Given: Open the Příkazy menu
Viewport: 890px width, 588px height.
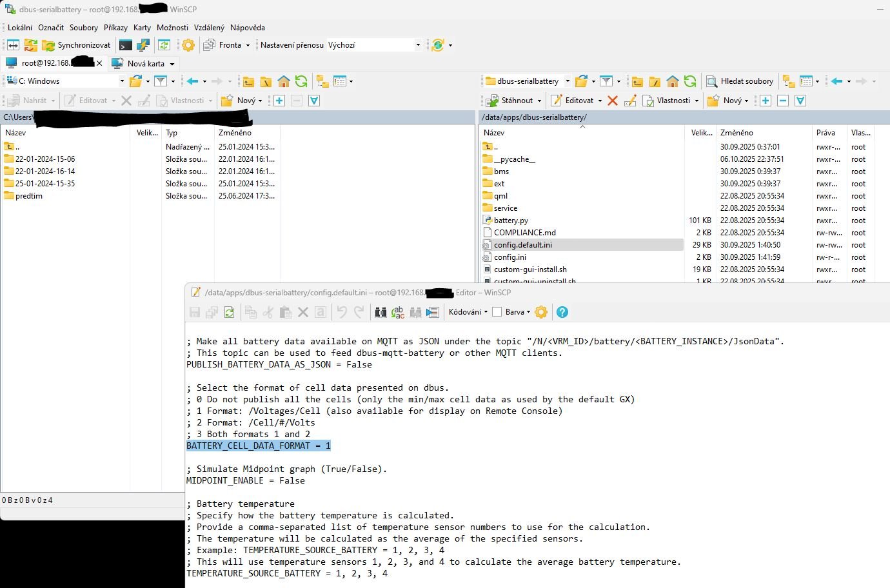Looking at the screenshot, I should pos(115,28).
